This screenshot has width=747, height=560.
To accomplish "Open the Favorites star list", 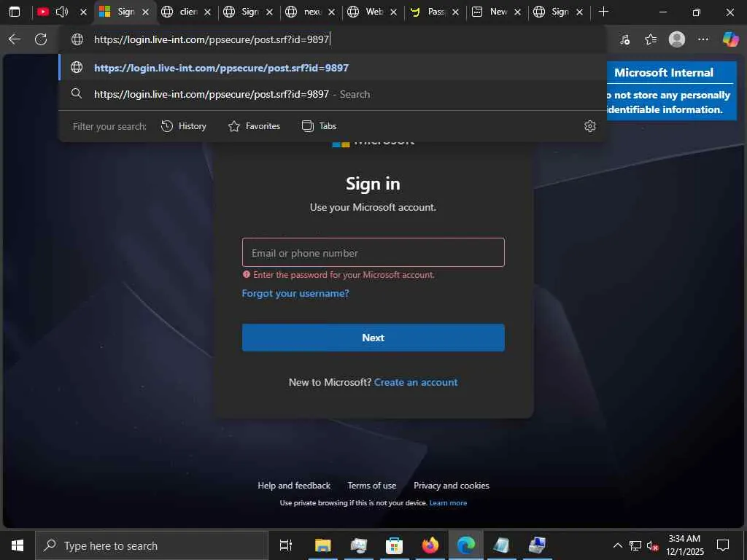I will [x=651, y=39].
